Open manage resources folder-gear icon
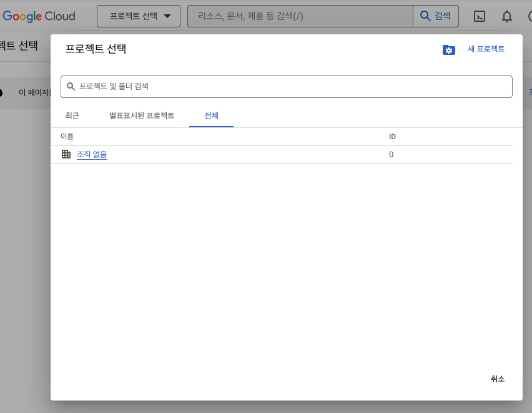Viewport: 532px width, 413px height. [448, 50]
